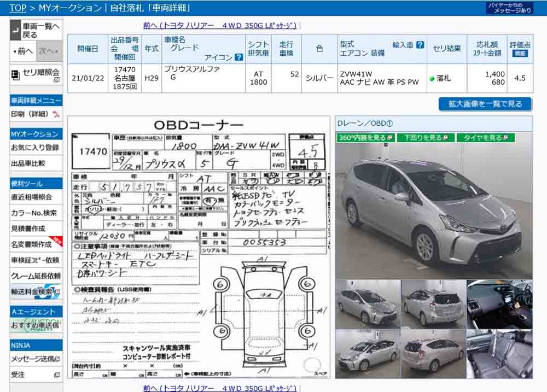The image size is (547, 392).
Task: Open the upper 前へ (トヨタ ハリアー) link
Action: pyautogui.click(x=220, y=26)
